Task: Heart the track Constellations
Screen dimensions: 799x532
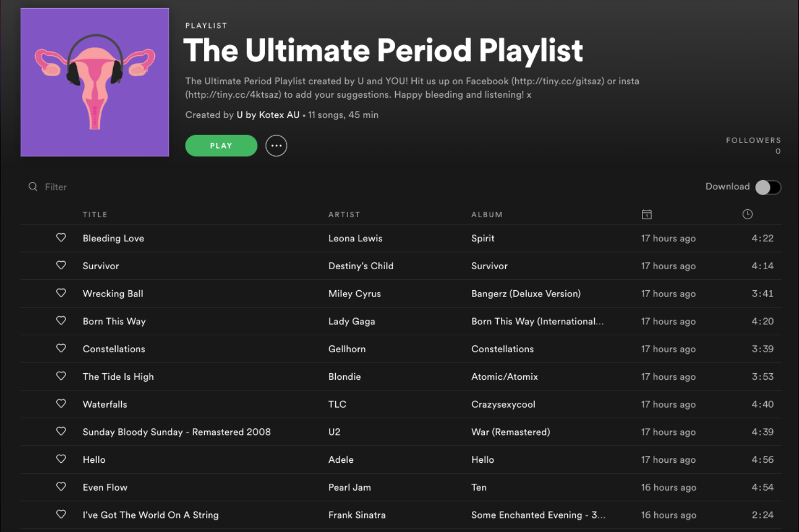Action: pos(61,349)
